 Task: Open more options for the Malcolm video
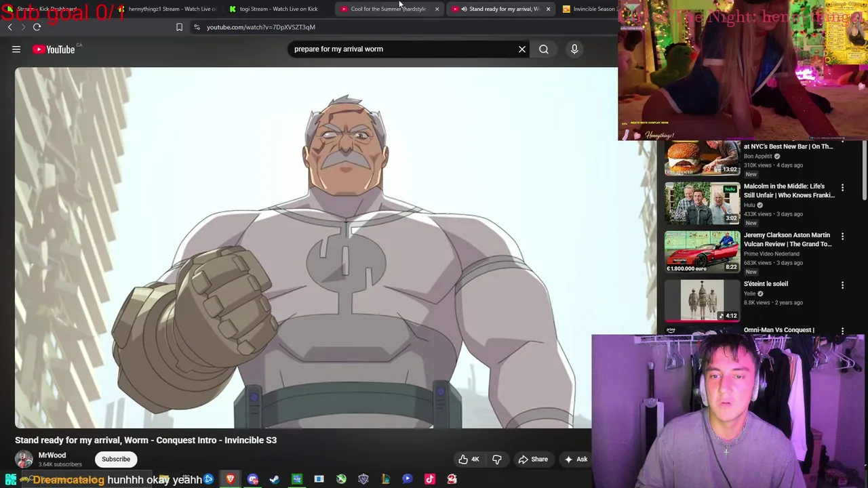[842, 188]
